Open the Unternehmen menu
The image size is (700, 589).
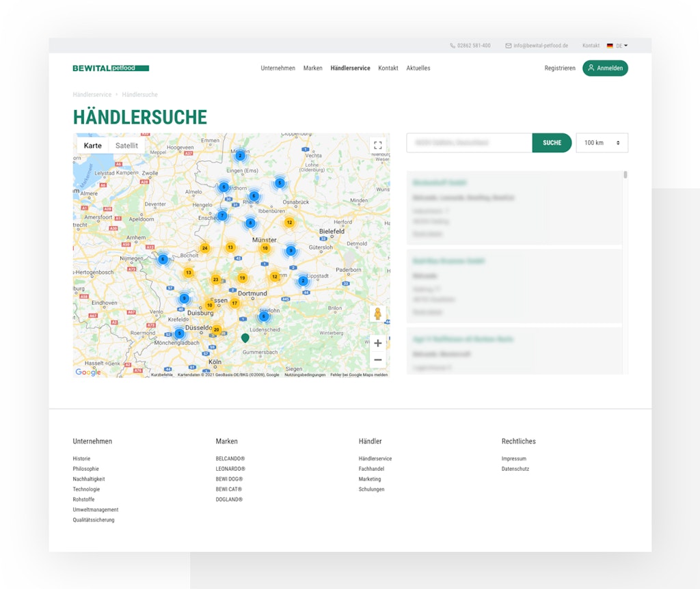click(278, 68)
